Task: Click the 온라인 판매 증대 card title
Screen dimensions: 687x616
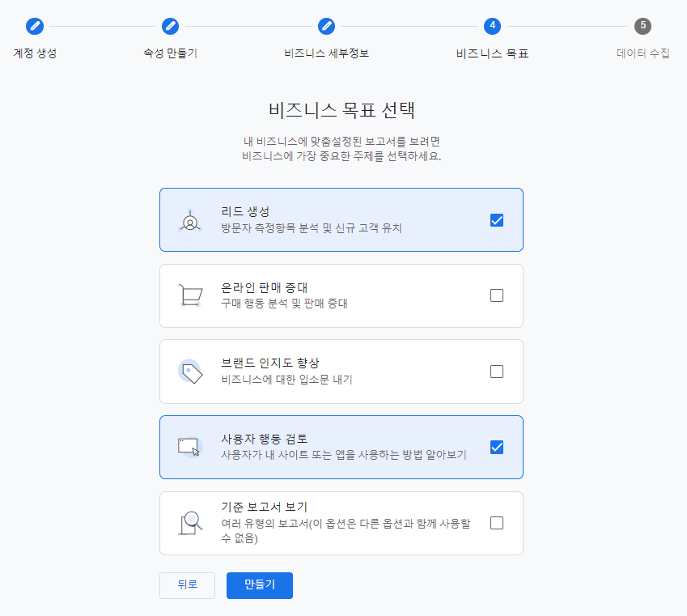Action: click(264, 287)
